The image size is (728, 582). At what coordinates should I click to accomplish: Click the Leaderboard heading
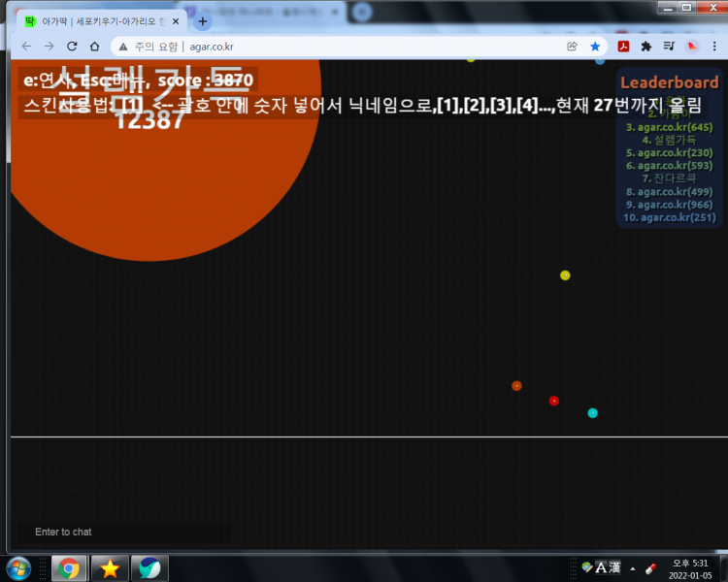pyautogui.click(x=669, y=82)
